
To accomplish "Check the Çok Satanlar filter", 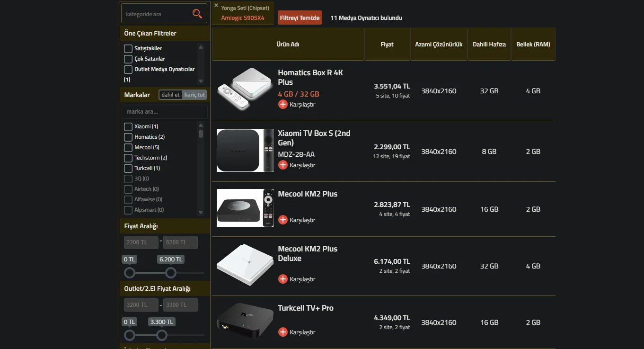I will pos(128,59).
